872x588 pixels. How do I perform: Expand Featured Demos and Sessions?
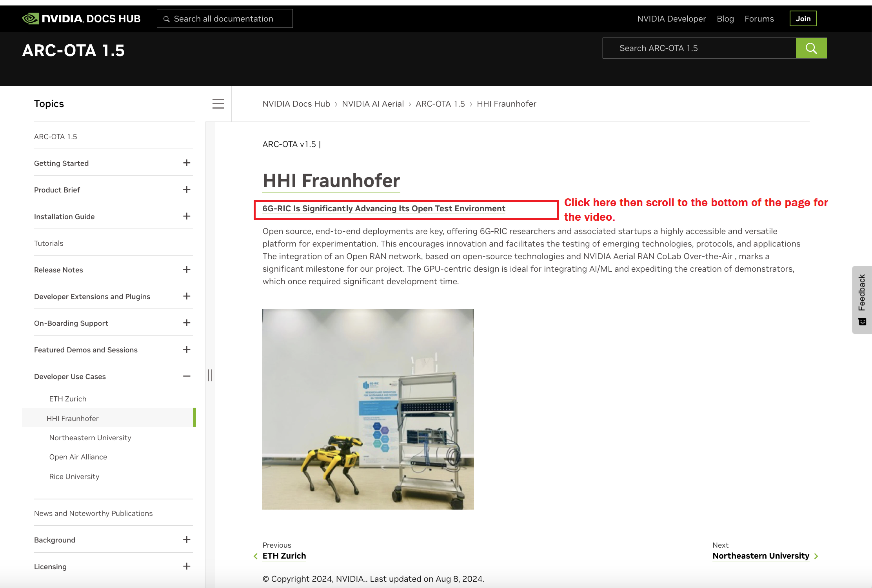coord(187,350)
